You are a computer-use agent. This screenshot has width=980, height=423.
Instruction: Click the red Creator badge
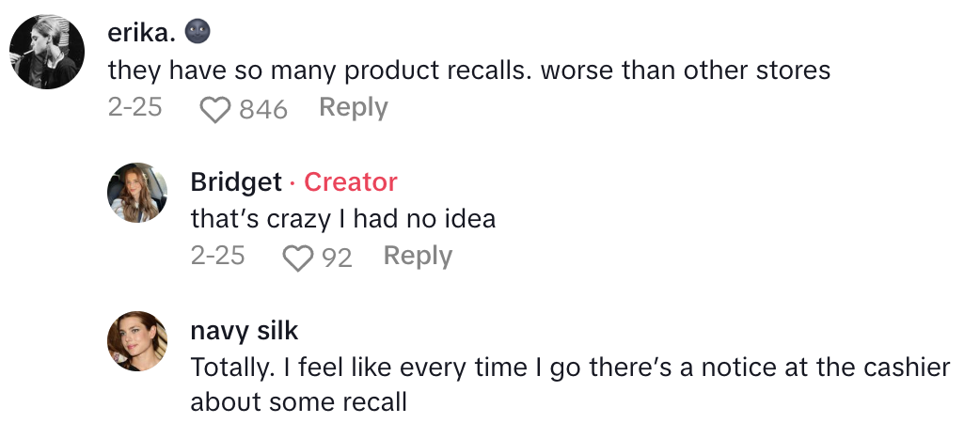350,181
